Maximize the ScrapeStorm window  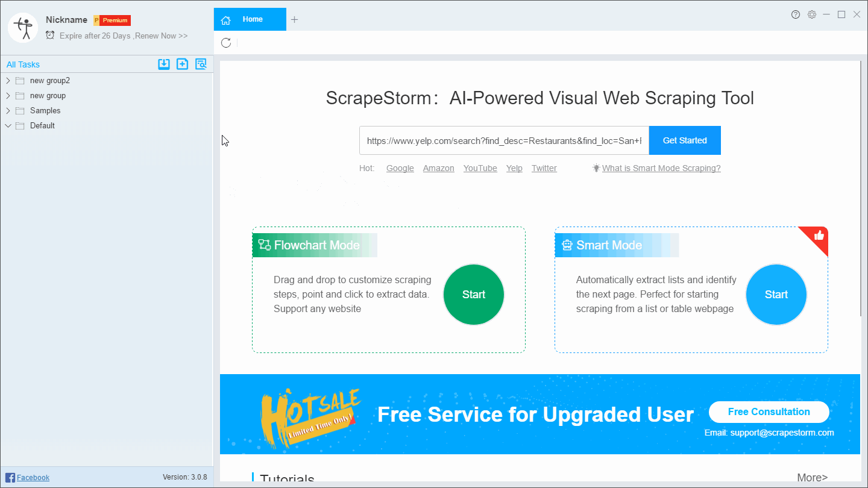pyautogui.click(x=842, y=14)
